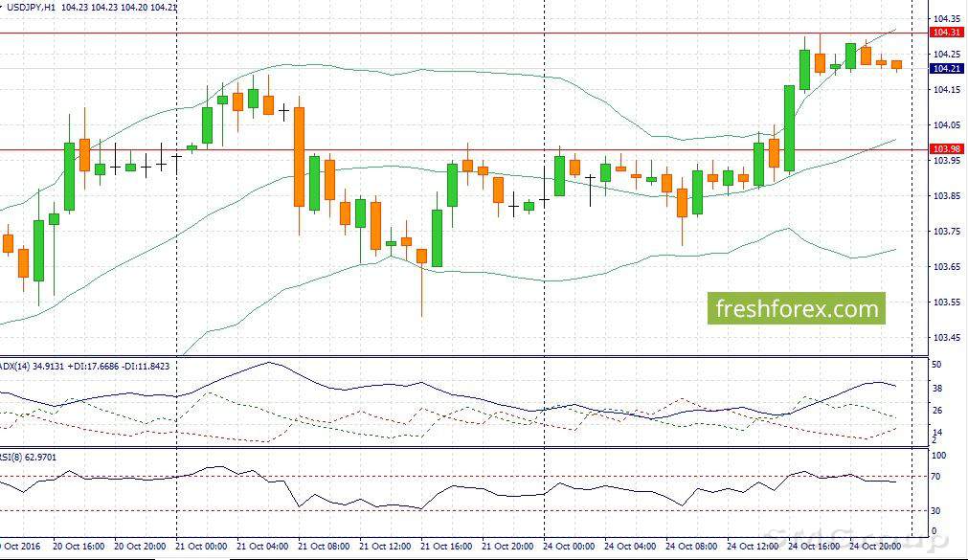Screen dimensions: 968x560
Task: Click the 103.95 price axis label
Action: tap(946, 161)
